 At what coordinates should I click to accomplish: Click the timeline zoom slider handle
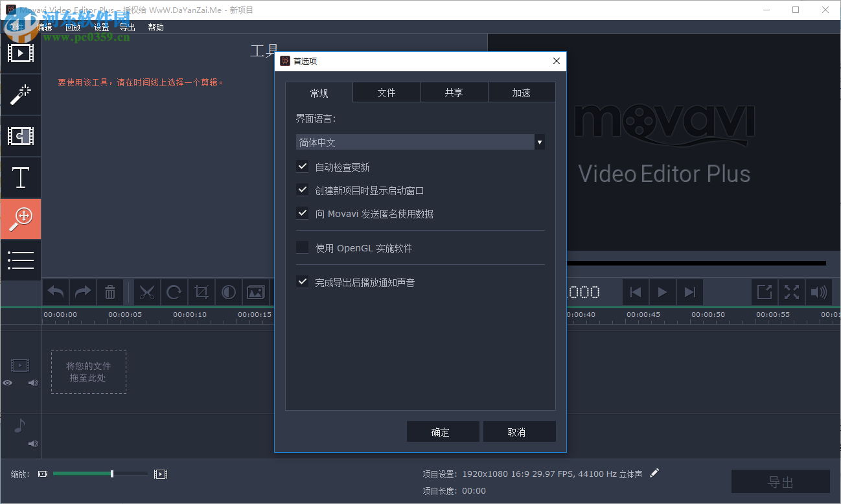click(111, 474)
